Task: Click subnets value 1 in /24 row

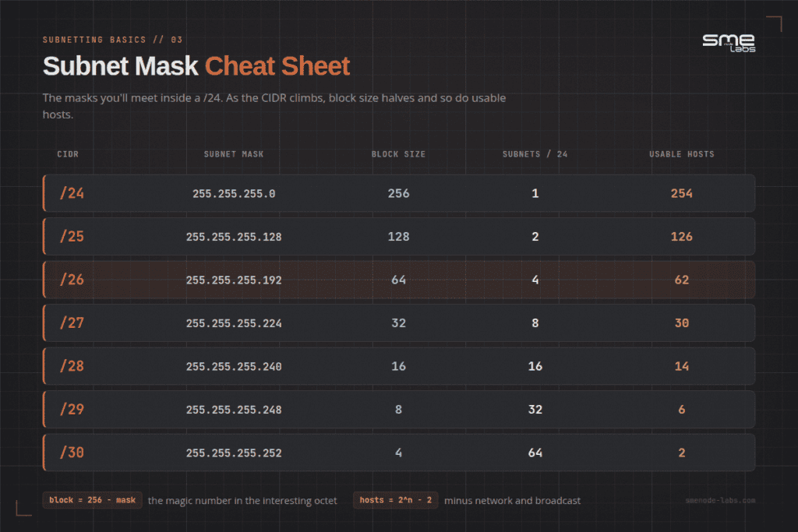Action: 535,193
